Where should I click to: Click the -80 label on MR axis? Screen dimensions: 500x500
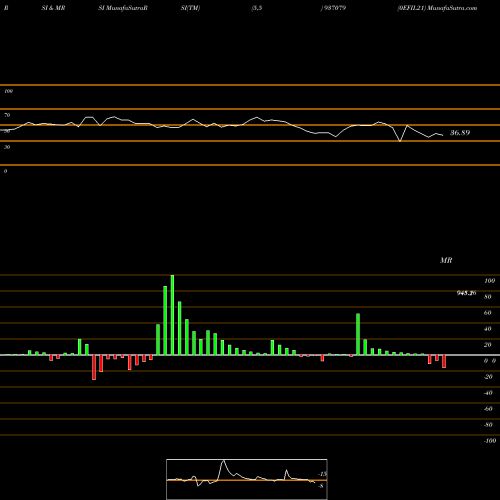click(x=488, y=425)
